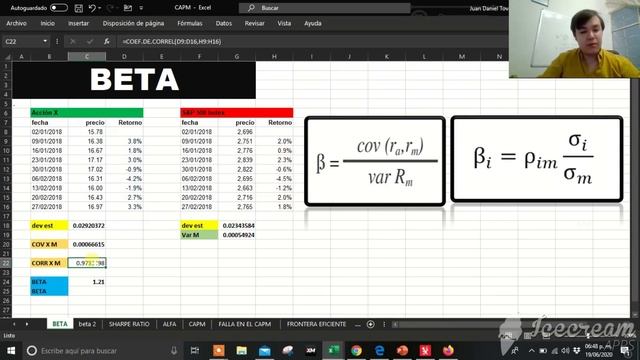Open Microsoft Edge from the taskbar

[x=380, y=351]
